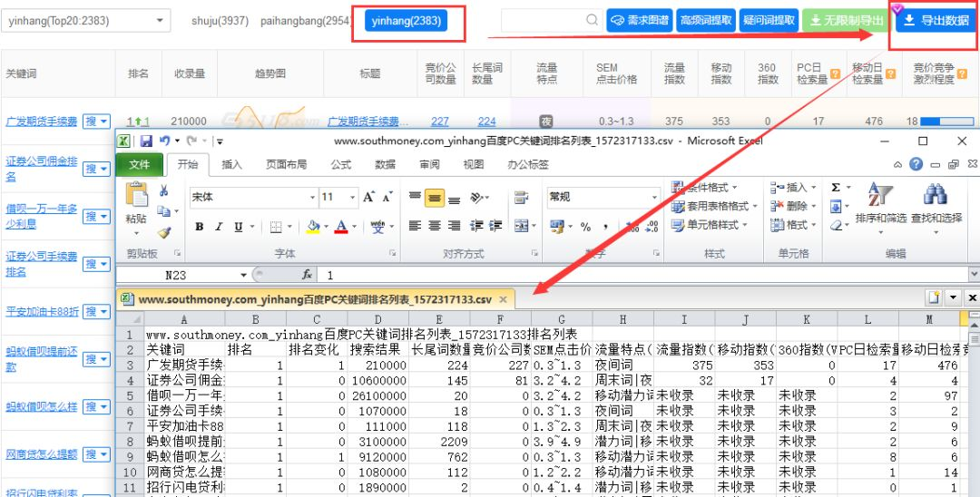Open the Name Box N23 dropdown
The image size is (980, 497).
click(244, 275)
